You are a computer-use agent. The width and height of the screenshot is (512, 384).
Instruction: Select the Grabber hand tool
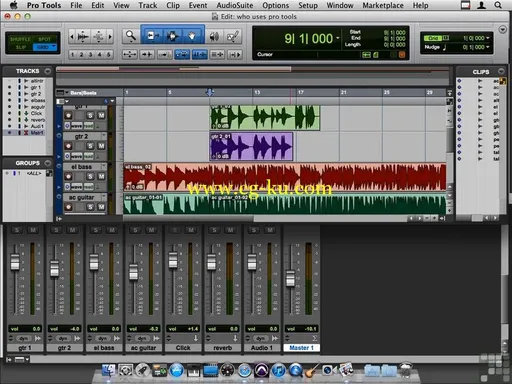[192, 35]
